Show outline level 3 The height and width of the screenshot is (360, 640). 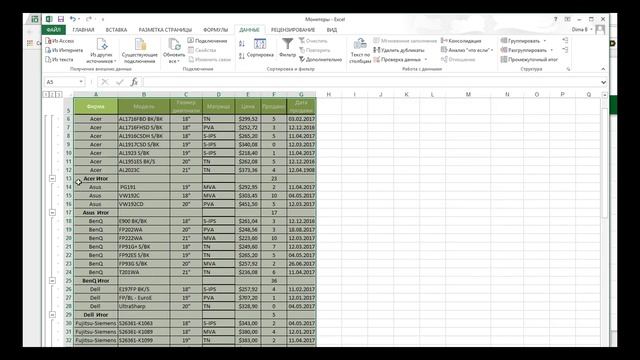[x=59, y=94]
